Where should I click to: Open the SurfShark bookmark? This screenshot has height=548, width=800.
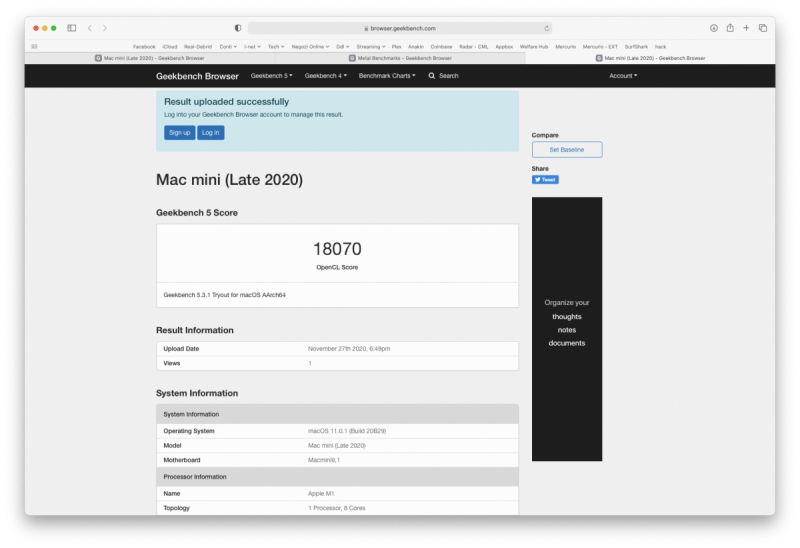pos(636,46)
